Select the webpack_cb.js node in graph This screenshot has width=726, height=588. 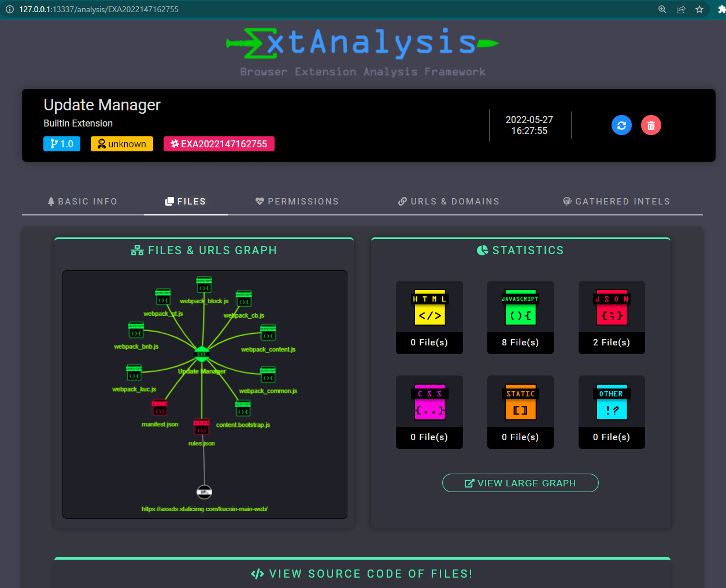[x=244, y=299]
